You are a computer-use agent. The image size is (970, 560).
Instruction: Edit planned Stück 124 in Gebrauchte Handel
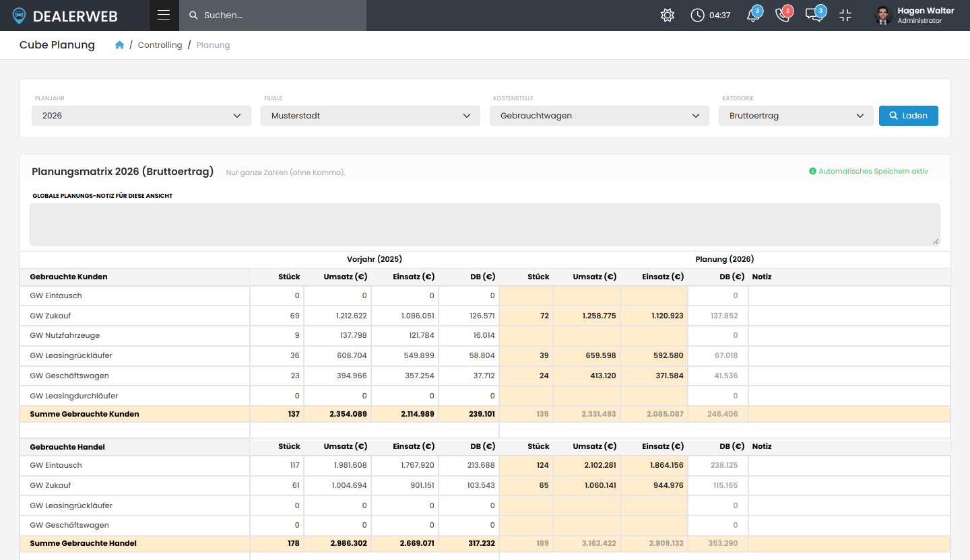tap(526, 465)
